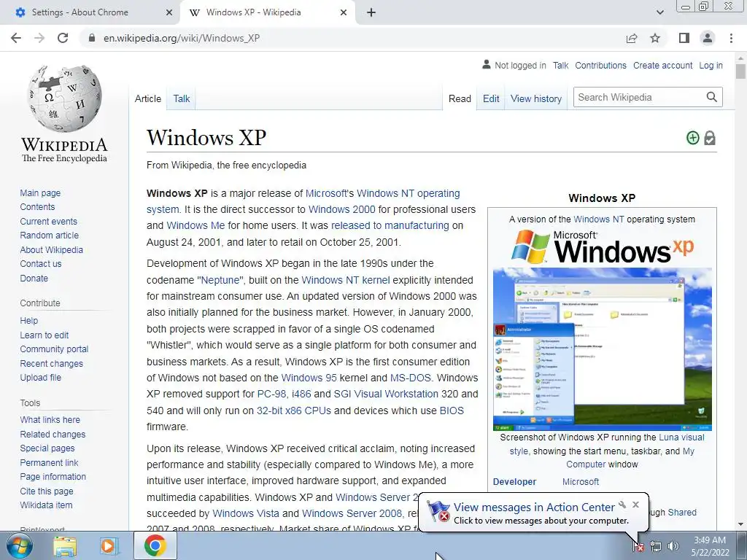Open a new tab with plus button
The height and width of the screenshot is (560, 747).
coord(371,12)
